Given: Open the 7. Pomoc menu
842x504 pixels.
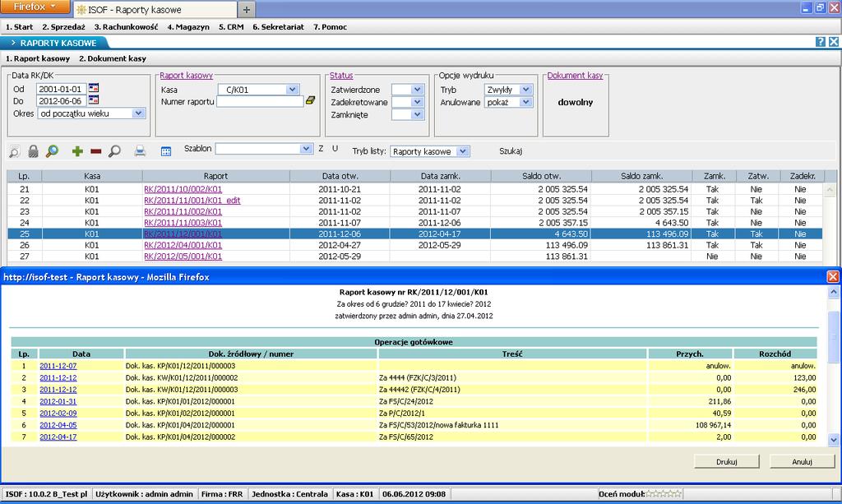Looking at the screenshot, I should 331,27.
